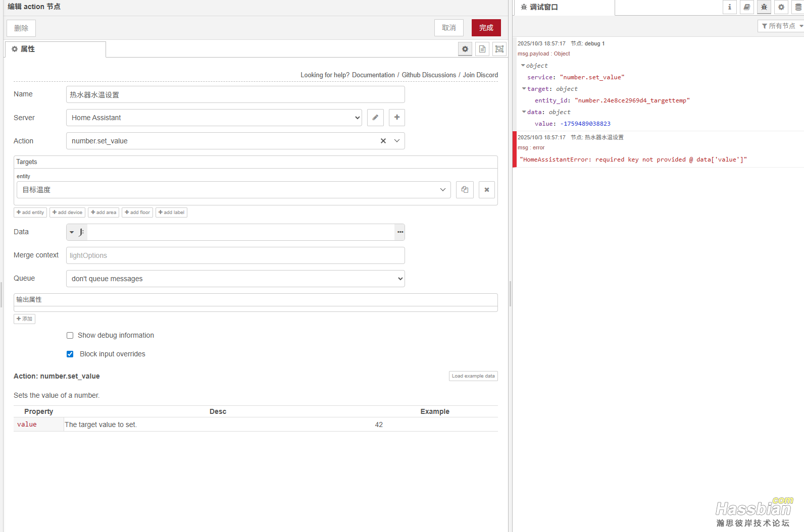Click the Name input field
This screenshot has height=532, width=804.
235,94
